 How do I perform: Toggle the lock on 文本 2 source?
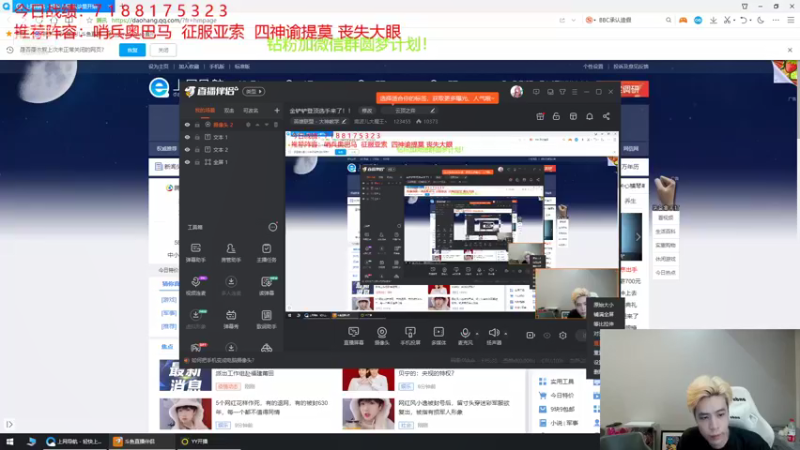197,149
